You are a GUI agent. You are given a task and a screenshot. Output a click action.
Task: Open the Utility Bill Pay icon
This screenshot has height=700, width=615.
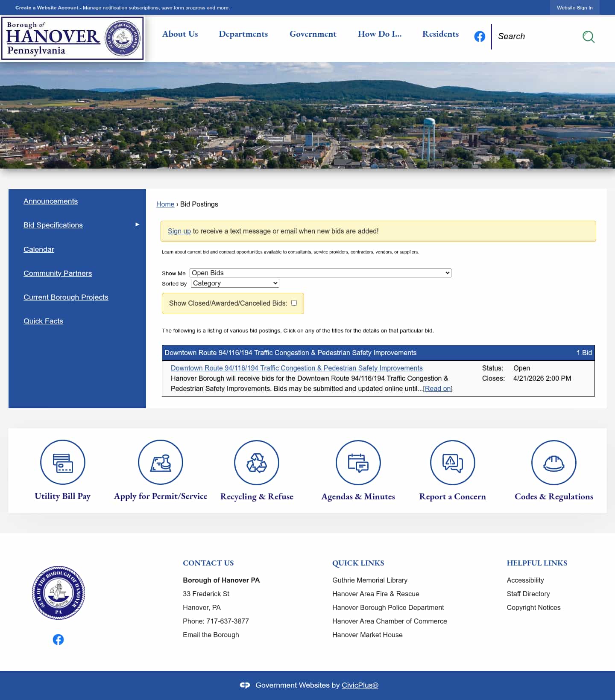click(63, 462)
